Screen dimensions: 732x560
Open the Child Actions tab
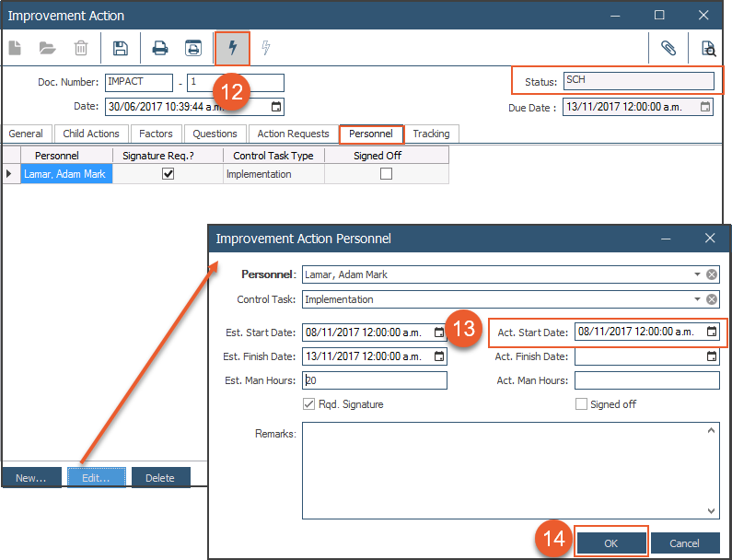pyautogui.click(x=91, y=134)
